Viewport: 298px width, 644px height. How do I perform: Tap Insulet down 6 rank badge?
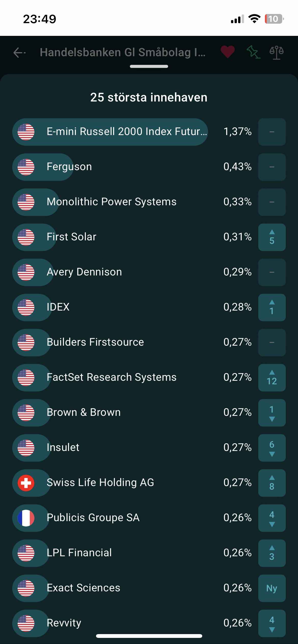272,448
